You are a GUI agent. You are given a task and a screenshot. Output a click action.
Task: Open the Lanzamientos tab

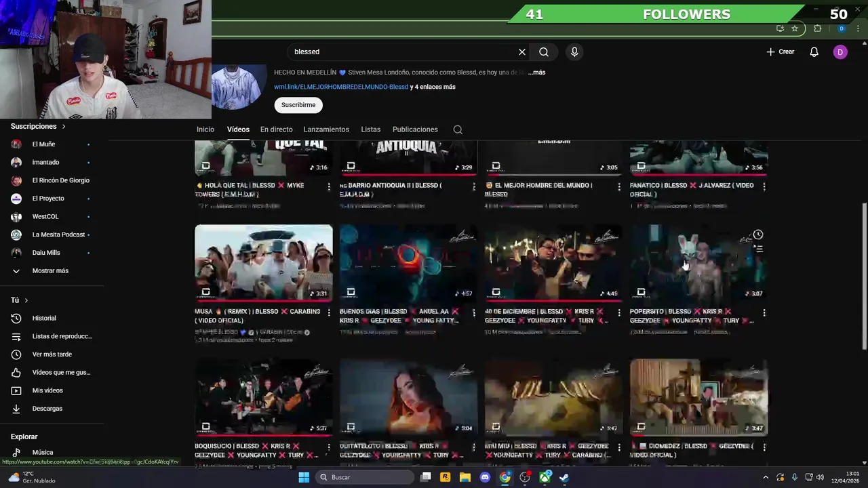326,129
